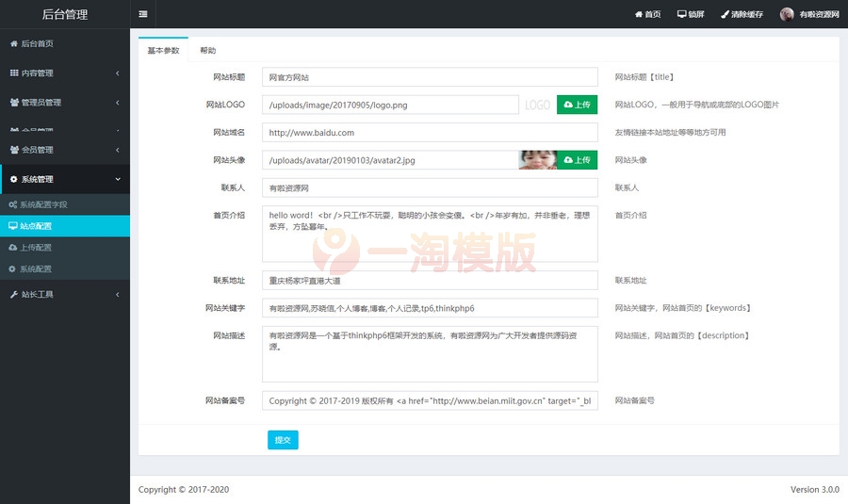Click the avatar preview thumbnail image
848x504 pixels.
[537, 160]
